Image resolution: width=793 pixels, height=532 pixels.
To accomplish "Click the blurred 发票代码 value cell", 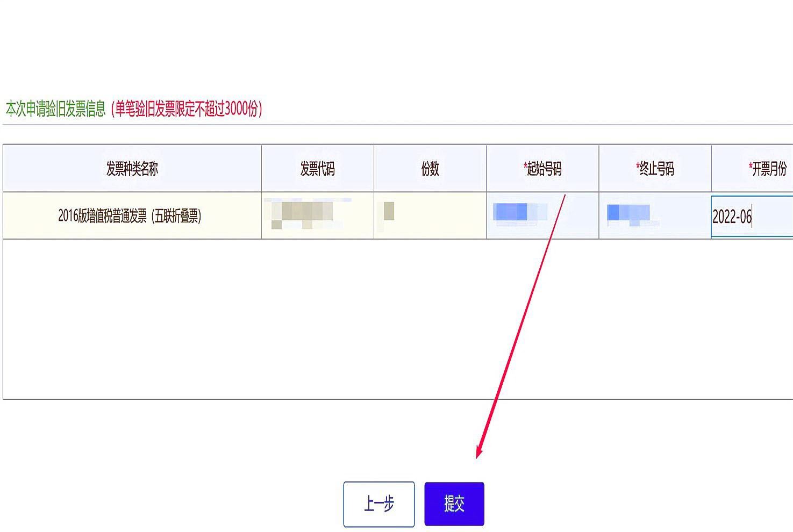I will click(318, 215).
